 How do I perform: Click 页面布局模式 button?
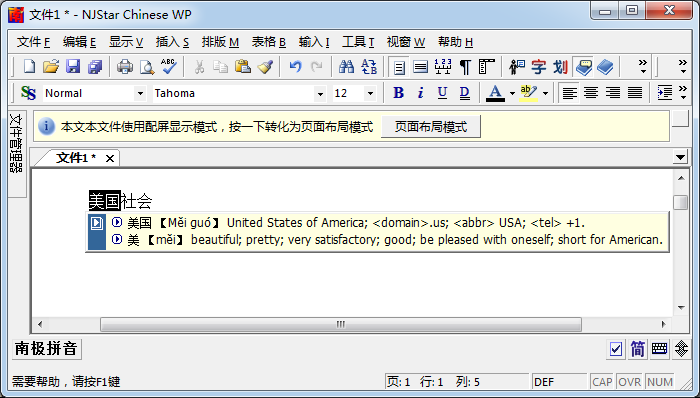[x=431, y=127]
